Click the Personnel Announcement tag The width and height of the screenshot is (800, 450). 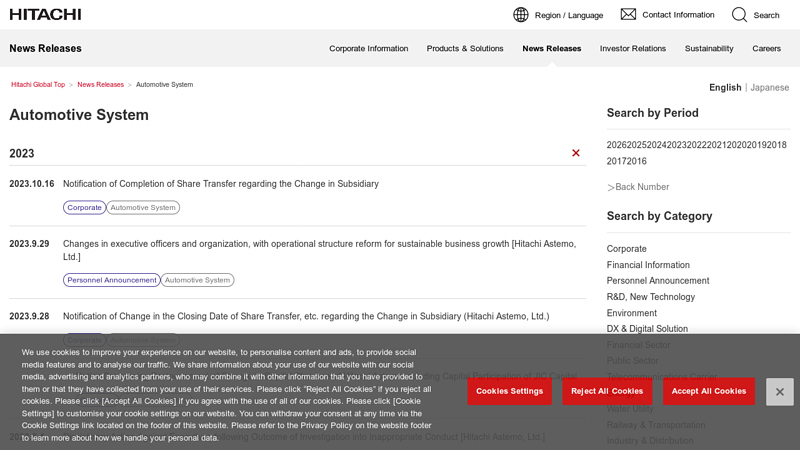pos(112,280)
